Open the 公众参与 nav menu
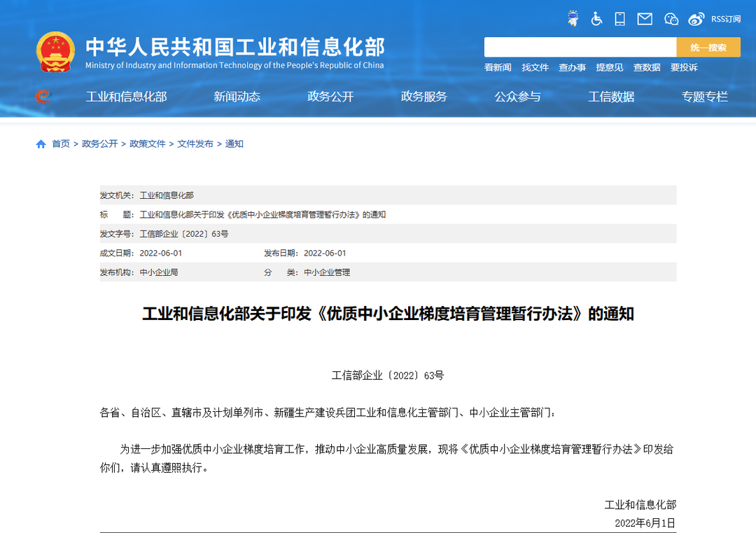756x533 pixels. [517, 97]
